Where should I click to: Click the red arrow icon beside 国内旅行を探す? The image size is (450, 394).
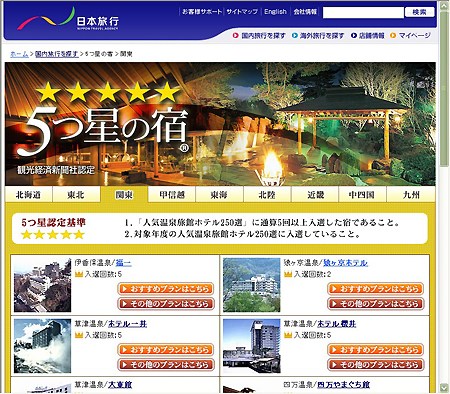pos(236,35)
